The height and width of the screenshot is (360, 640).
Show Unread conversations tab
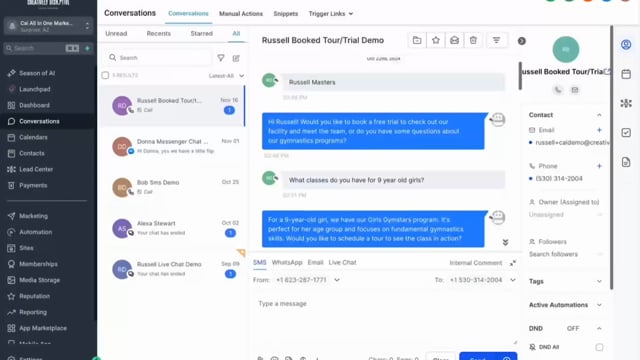116,33
